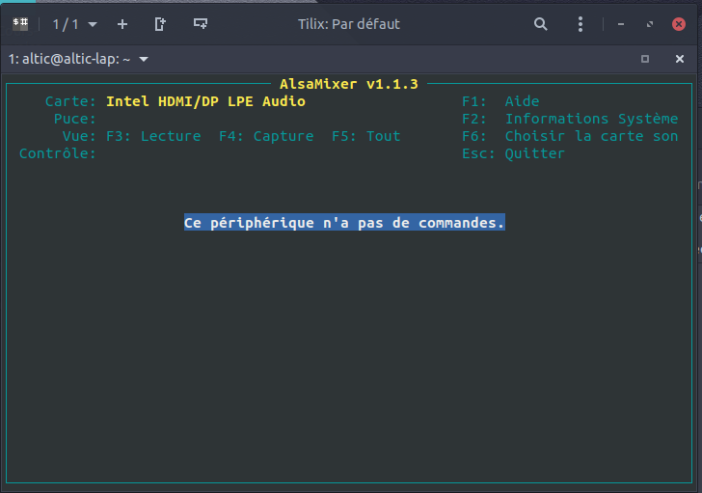Open the three-dot Tilix menu
The image size is (702, 493).
pos(580,24)
